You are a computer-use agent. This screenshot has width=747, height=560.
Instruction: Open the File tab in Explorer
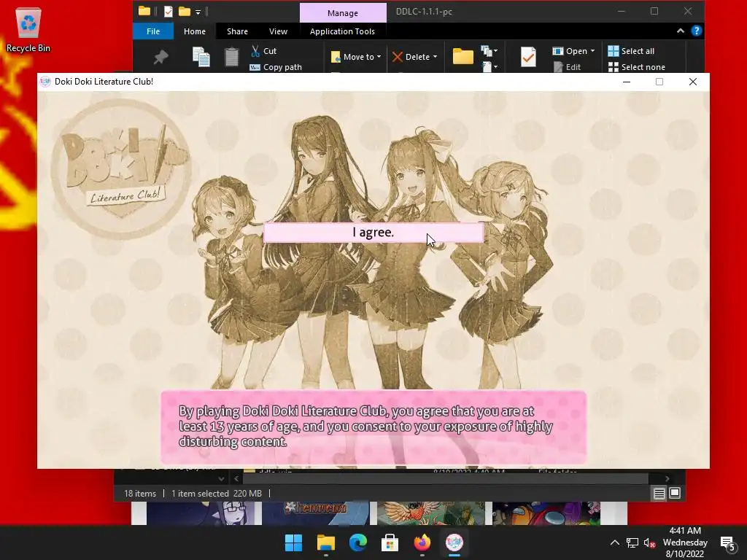click(x=153, y=31)
